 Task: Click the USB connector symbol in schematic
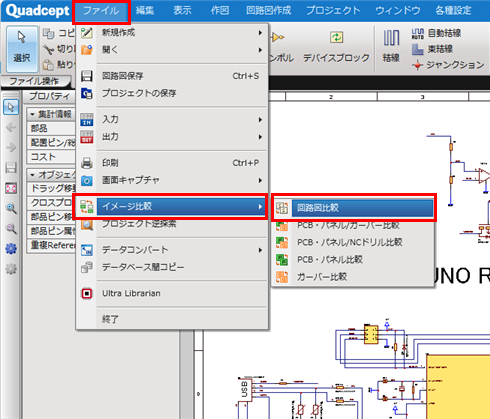(x=244, y=389)
